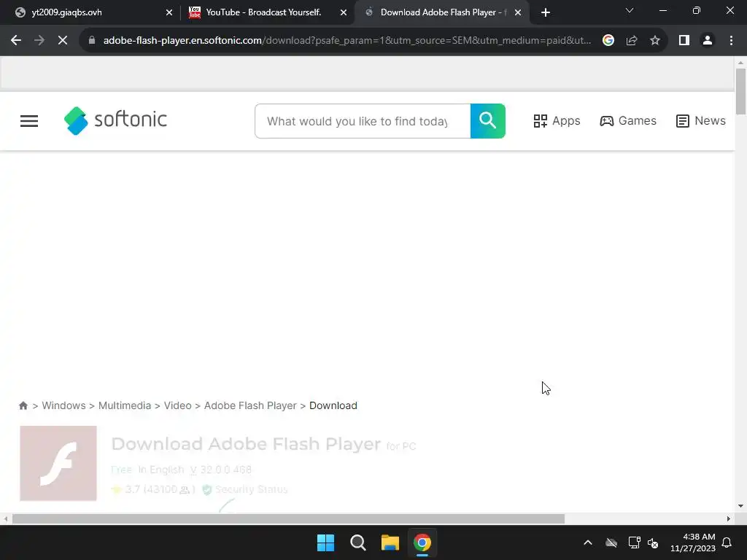747x560 pixels.
Task: Go forward in browser history
Action: (x=39, y=41)
